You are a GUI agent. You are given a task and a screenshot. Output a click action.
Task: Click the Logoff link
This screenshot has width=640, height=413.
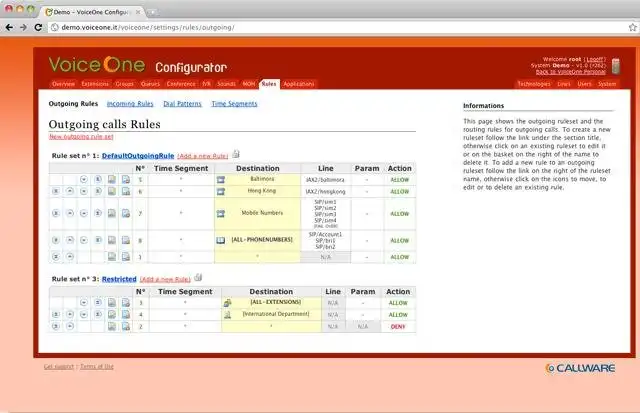pos(595,59)
